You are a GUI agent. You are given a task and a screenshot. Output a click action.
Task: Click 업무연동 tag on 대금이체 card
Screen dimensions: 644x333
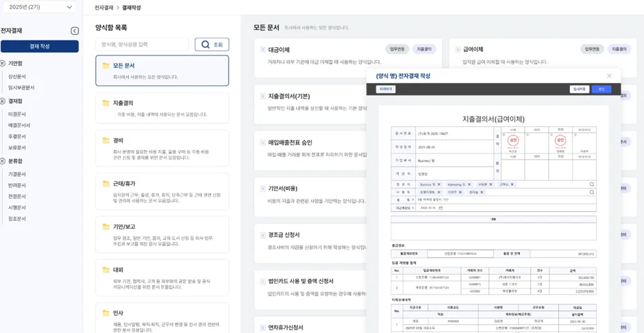coord(397,49)
